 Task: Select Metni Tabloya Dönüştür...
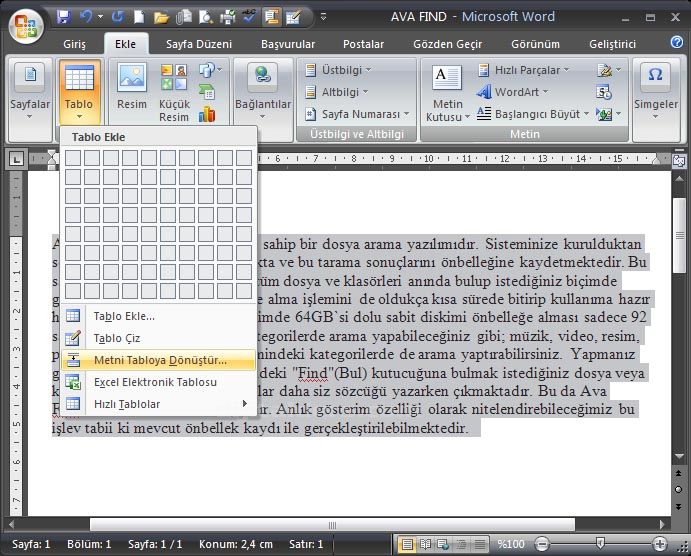coord(158,360)
